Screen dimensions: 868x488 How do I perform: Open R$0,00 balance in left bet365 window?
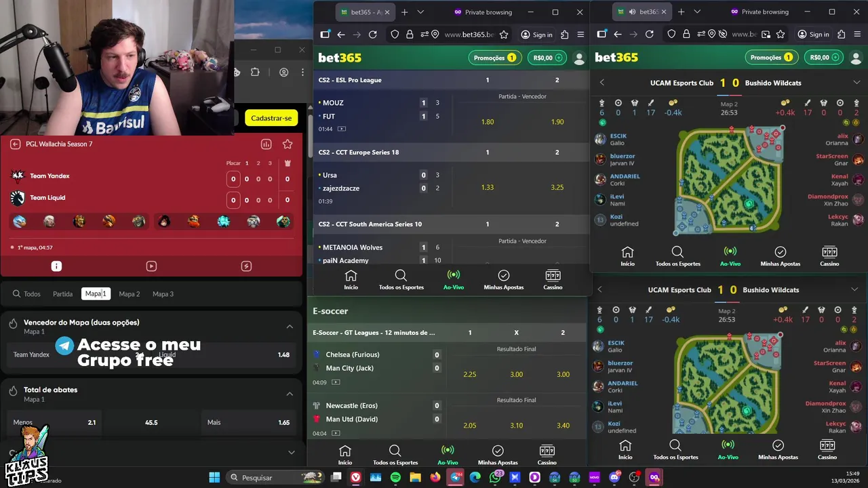coord(548,58)
